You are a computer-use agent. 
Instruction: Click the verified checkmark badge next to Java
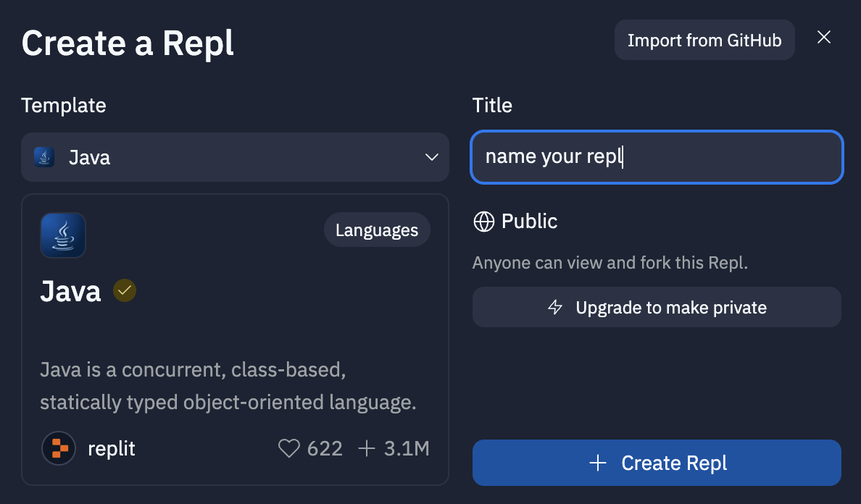[x=125, y=290]
